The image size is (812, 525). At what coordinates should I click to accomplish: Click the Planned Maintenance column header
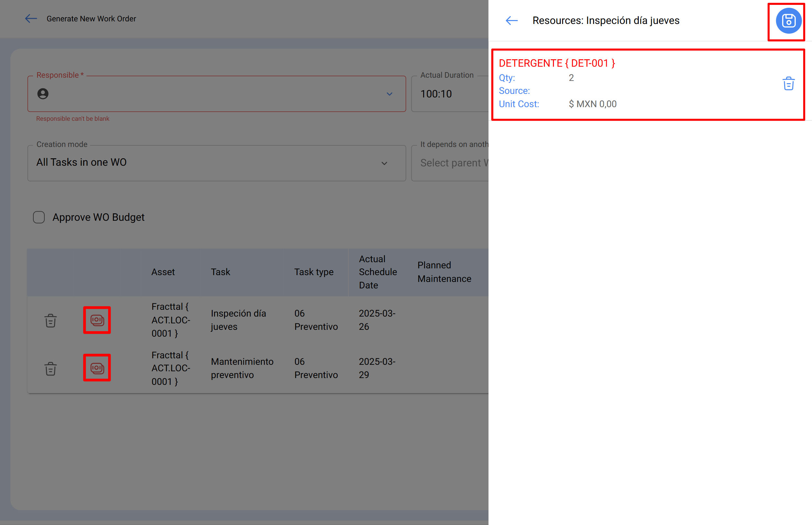pos(444,272)
